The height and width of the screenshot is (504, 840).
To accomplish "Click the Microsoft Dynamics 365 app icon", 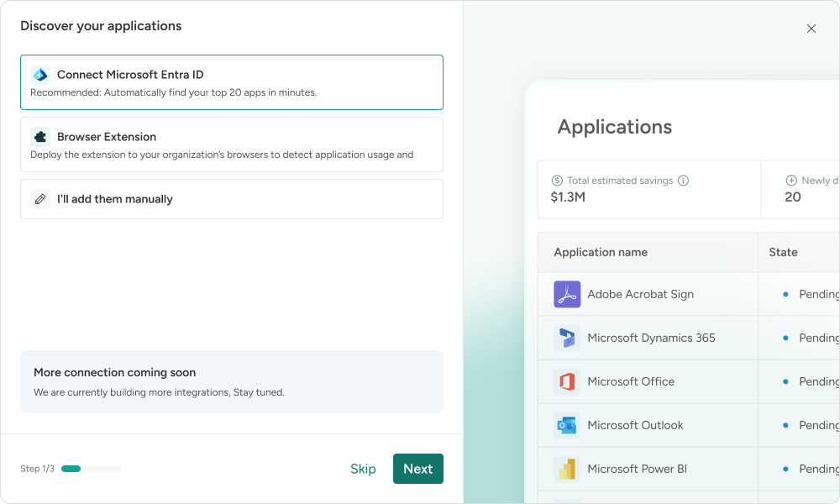I will (x=567, y=338).
